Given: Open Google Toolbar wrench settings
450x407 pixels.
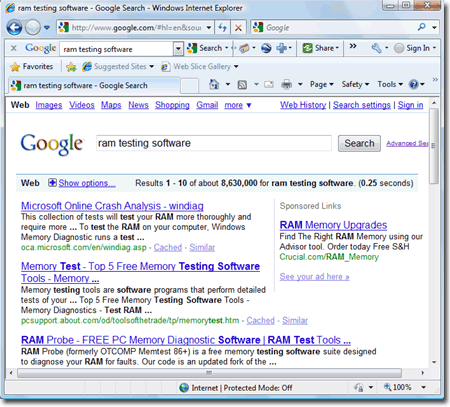Looking at the screenshot, I should (376, 48).
